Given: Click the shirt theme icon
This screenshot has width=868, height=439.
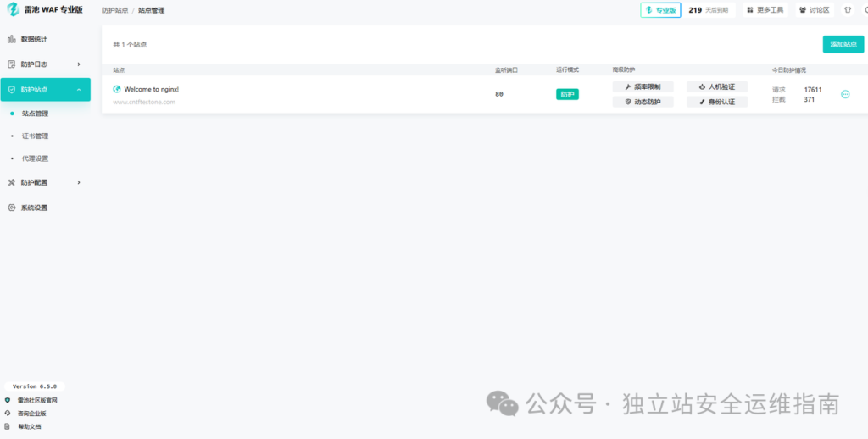Looking at the screenshot, I should (x=848, y=10).
